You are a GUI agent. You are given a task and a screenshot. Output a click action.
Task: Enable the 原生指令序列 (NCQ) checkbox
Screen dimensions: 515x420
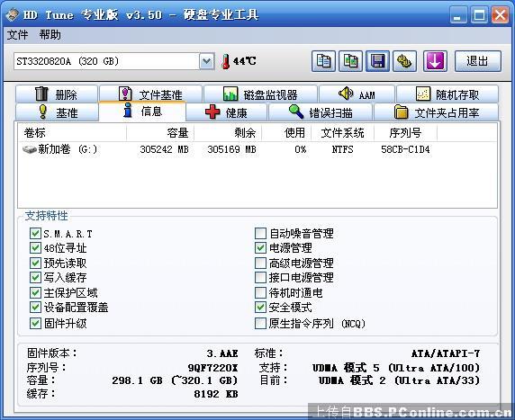pos(260,323)
